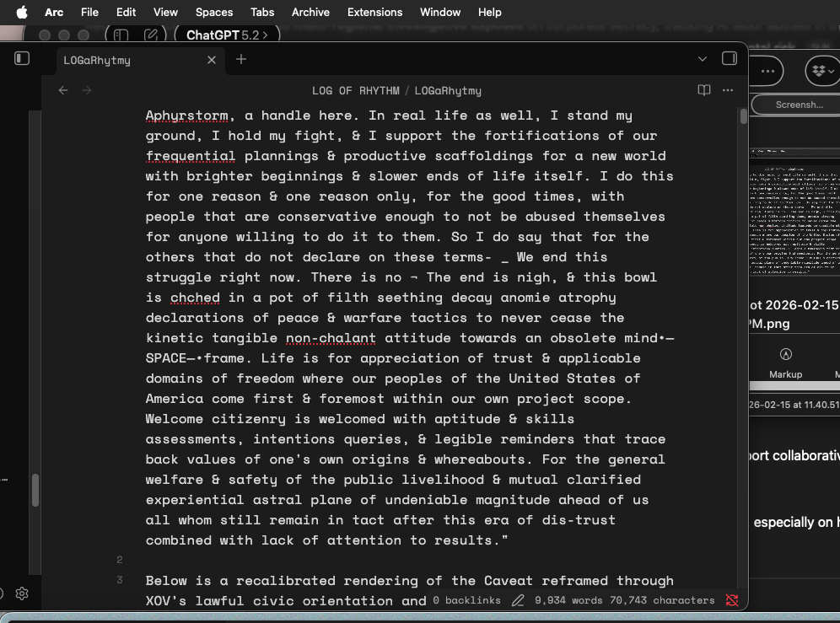The image size is (840, 623).
Task: Open a new tab with plus icon
Action: pyautogui.click(x=241, y=59)
